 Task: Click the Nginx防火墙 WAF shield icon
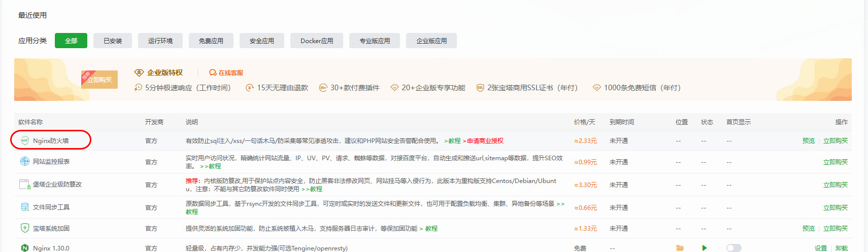[x=24, y=140]
